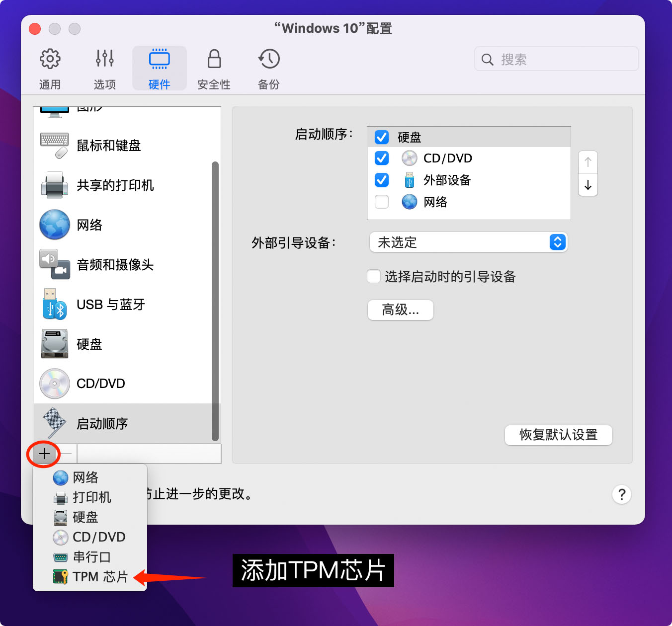
Task: Choose 硬盘 from the add-device menu
Action: (x=90, y=517)
